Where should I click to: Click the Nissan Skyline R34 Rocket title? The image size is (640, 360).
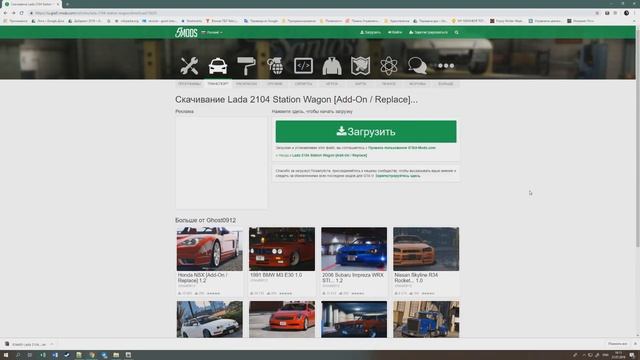click(416, 278)
